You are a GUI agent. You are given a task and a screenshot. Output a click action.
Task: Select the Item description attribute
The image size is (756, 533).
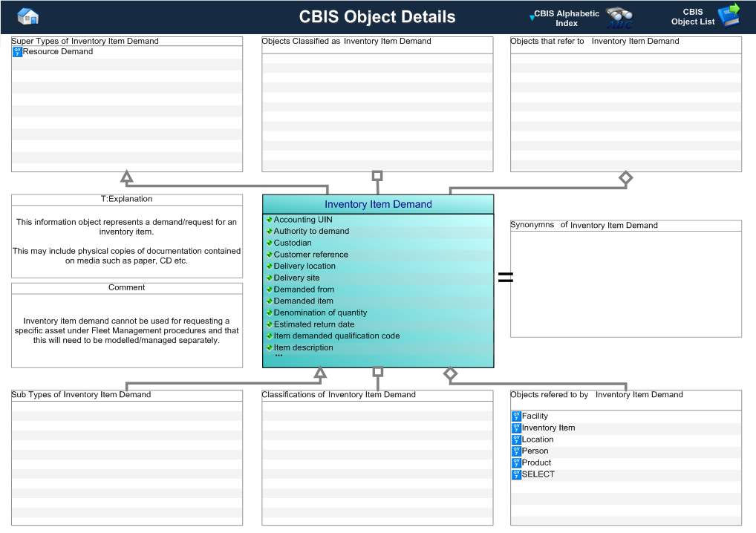pyautogui.click(x=303, y=347)
